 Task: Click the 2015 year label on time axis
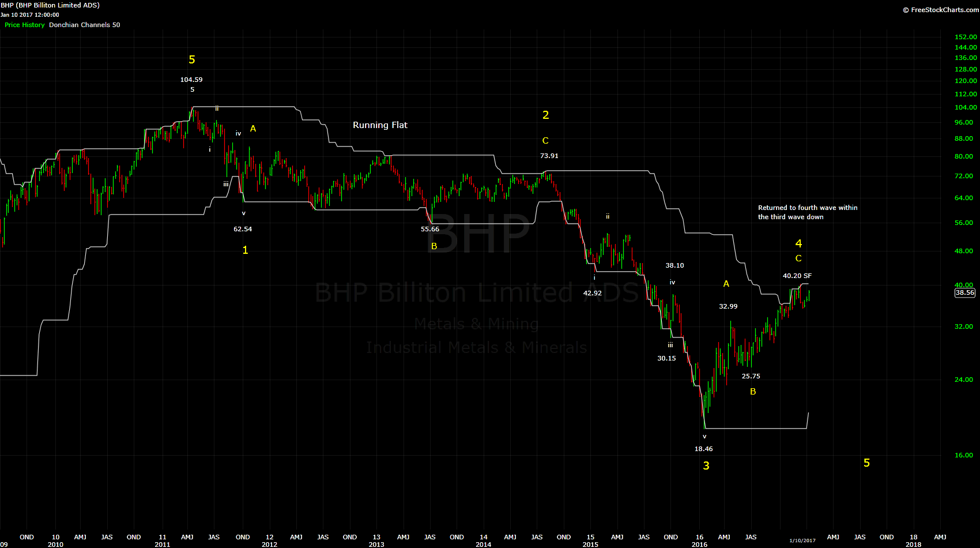[x=591, y=545]
